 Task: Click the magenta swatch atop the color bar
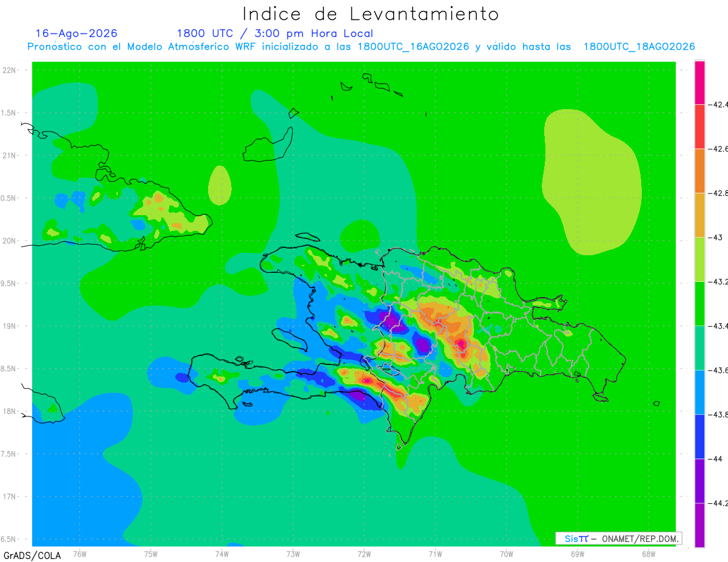[699, 82]
